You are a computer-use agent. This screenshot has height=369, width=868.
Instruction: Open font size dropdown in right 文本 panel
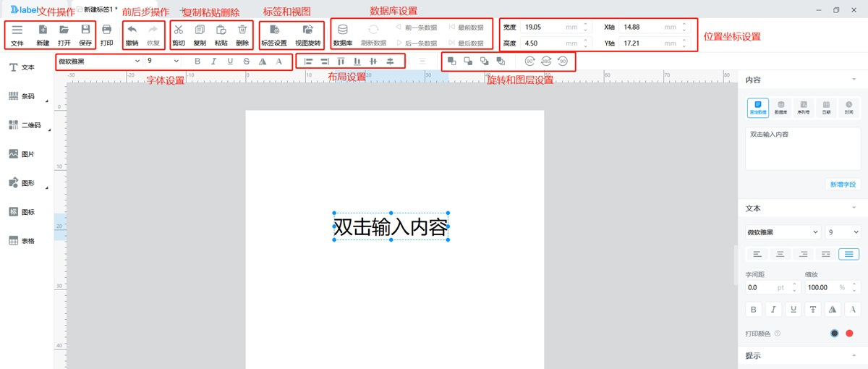[843, 232]
